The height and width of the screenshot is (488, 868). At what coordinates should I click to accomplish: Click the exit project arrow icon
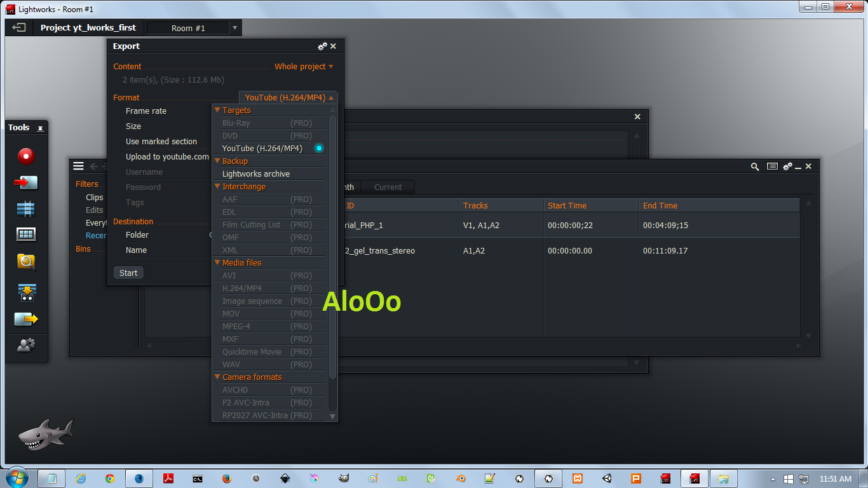[x=20, y=28]
